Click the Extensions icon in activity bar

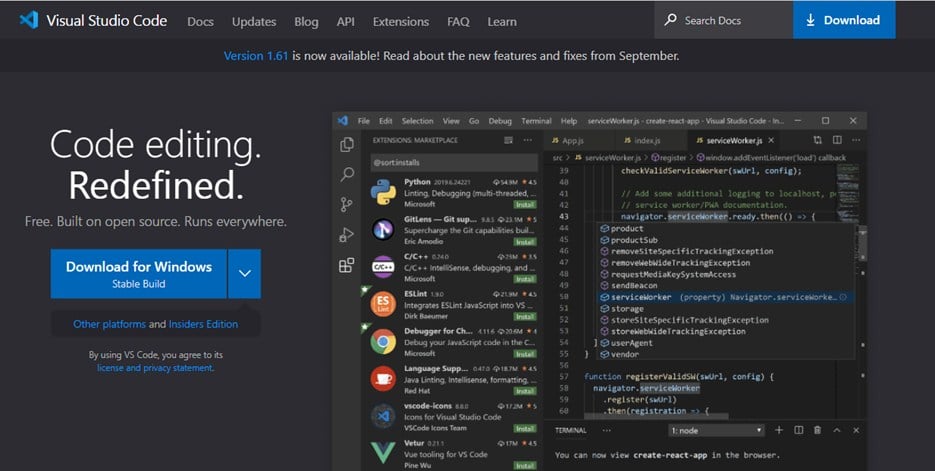click(x=346, y=265)
